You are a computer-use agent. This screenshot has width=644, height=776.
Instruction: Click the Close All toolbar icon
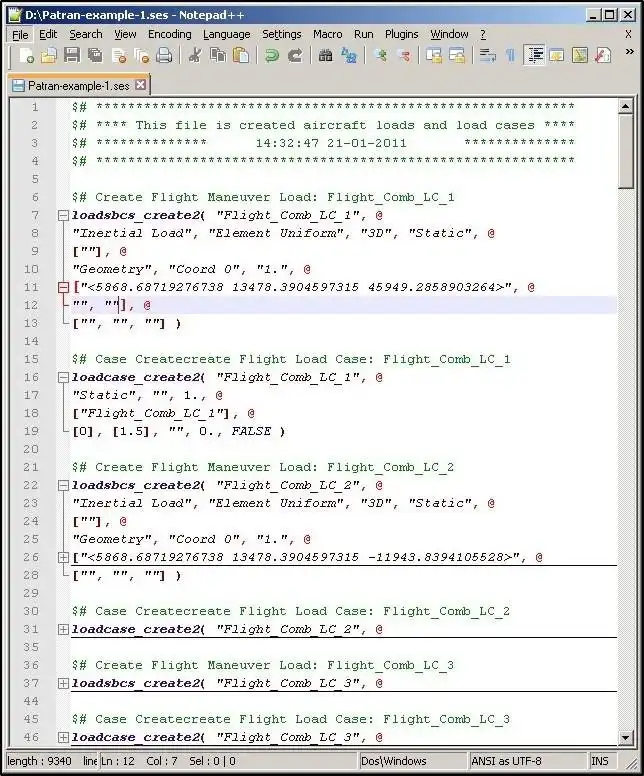142,55
